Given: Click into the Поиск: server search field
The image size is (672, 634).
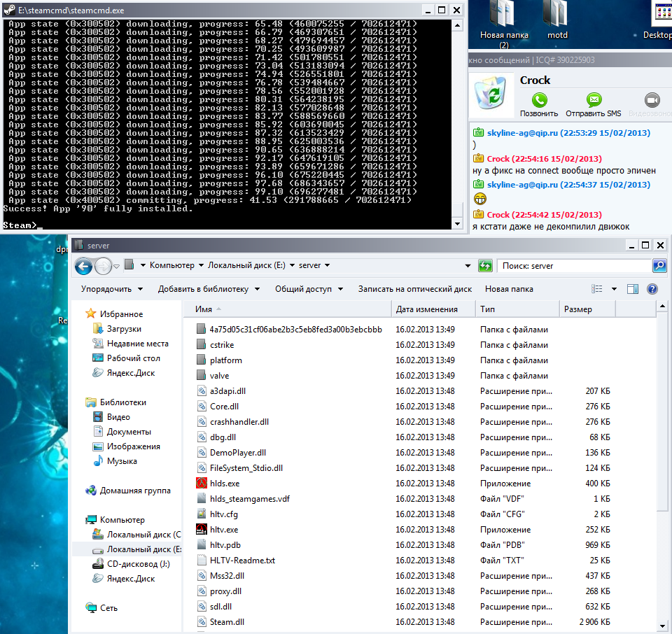Looking at the screenshot, I should click(x=574, y=266).
